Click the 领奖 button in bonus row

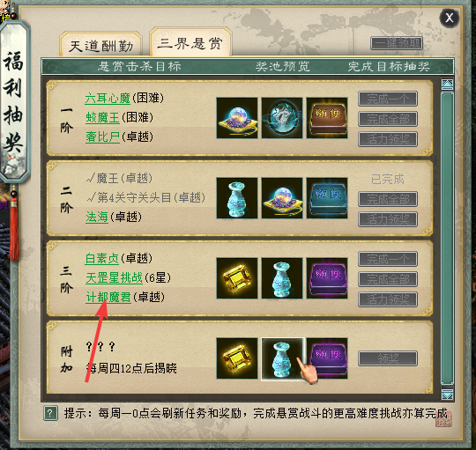point(388,358)
